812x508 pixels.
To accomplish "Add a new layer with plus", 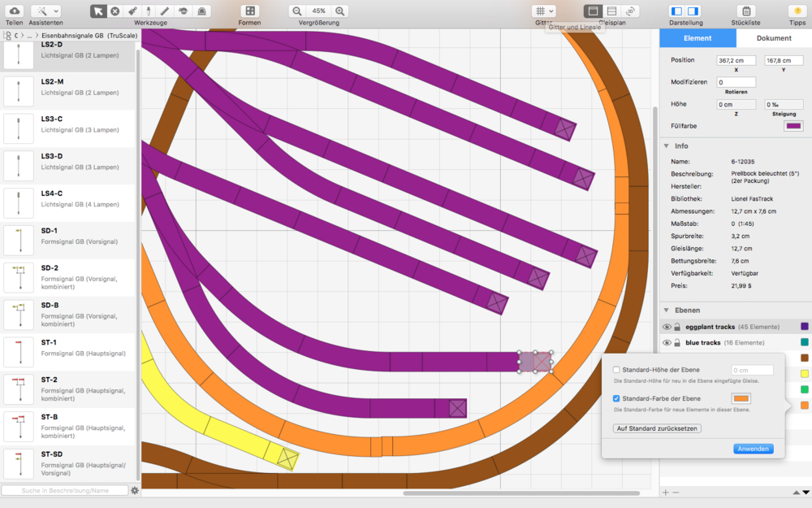I will pyautogui.click(x=666, y=493).
